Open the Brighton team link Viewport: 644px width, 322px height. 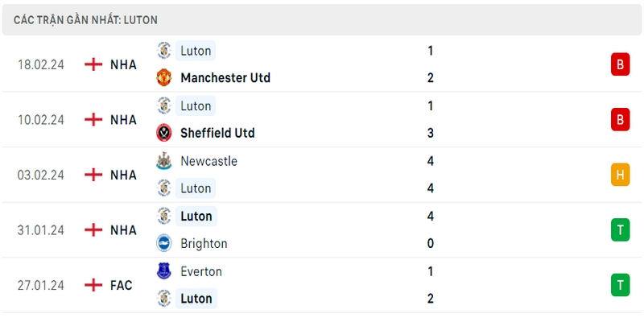click(204, 244)
